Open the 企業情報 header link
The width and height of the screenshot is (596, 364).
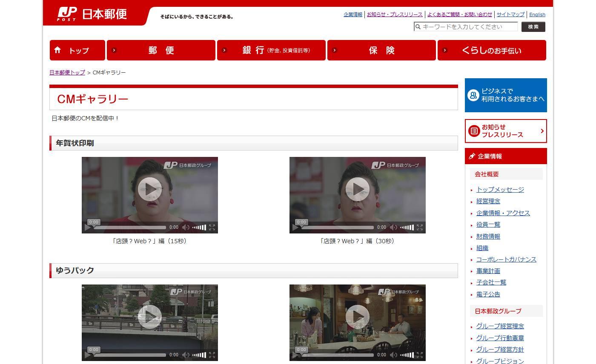[353, 14]
